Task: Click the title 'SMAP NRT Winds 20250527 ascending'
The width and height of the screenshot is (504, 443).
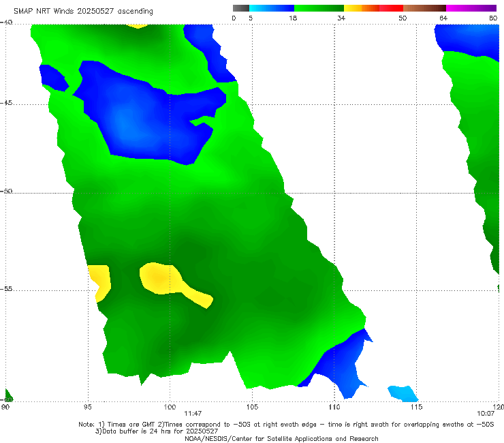Action: (x=83, y=11)
